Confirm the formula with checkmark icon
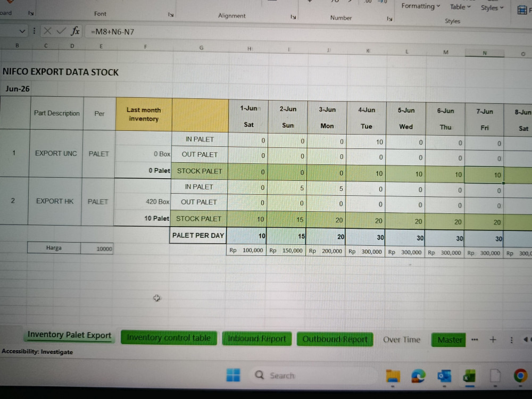Viewport: 532px width, 399px height. [61, 31]
